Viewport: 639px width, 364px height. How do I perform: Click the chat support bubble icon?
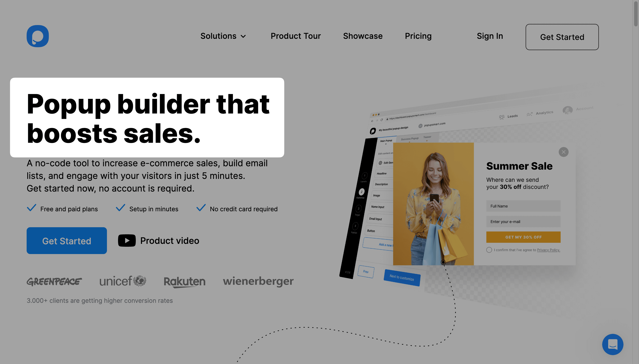[x=613, y=344]
